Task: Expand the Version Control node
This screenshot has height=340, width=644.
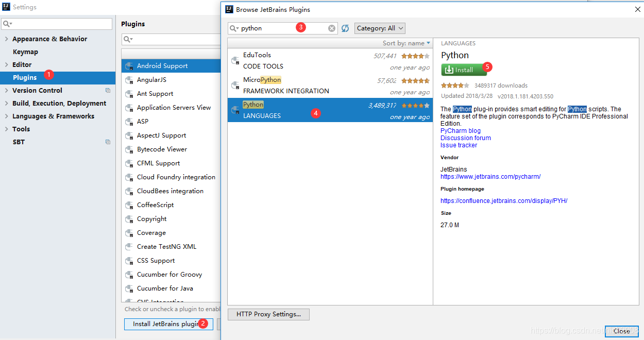Action: 6,90
